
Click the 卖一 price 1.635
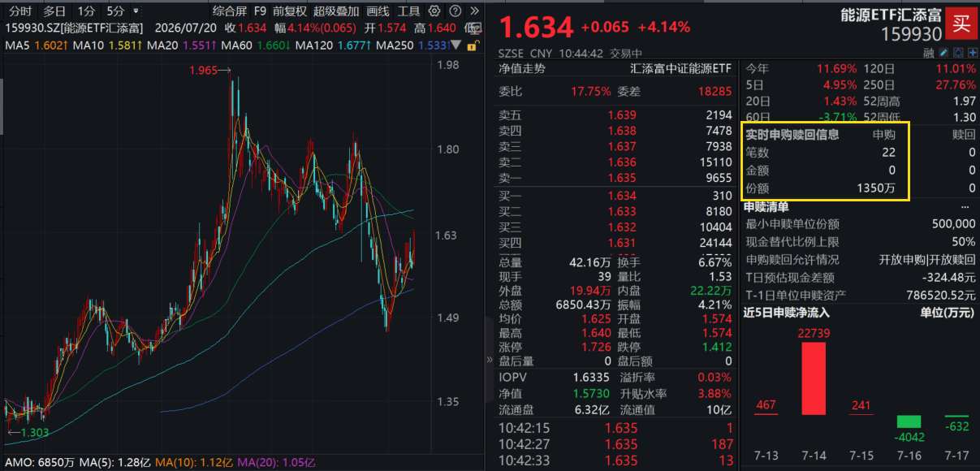coord(622,177)
